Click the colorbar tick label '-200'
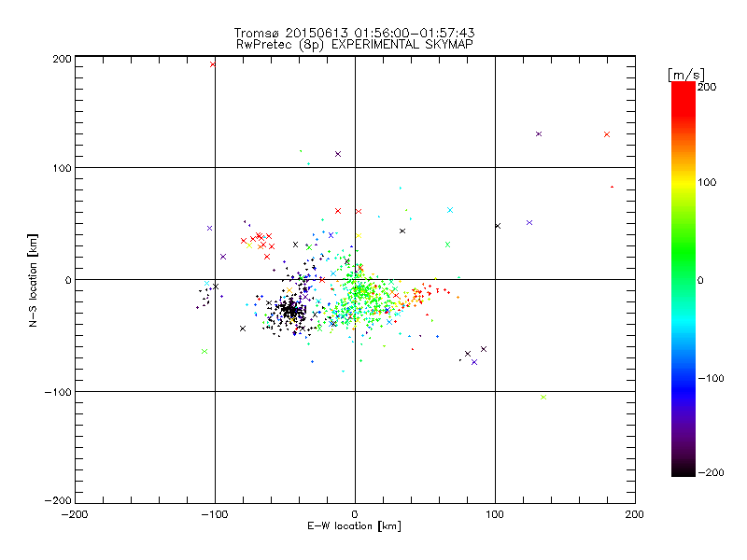Image resolution: width=747 pixels, height=560 pixels. pyautogui.click(x=711, y=472)
